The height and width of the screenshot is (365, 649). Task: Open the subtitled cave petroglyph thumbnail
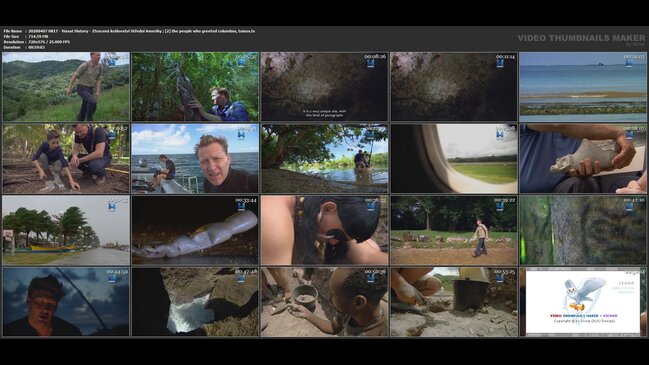(x=324, y=87)
